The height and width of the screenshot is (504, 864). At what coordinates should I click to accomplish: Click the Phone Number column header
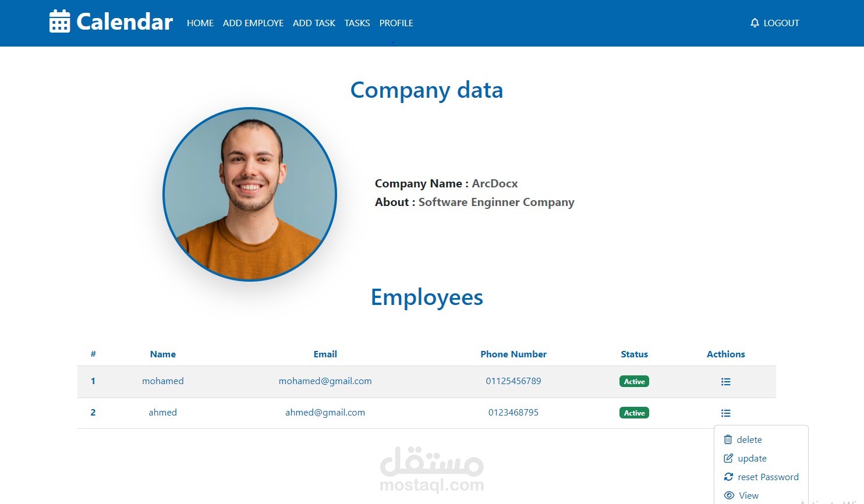tap(514, 354)
